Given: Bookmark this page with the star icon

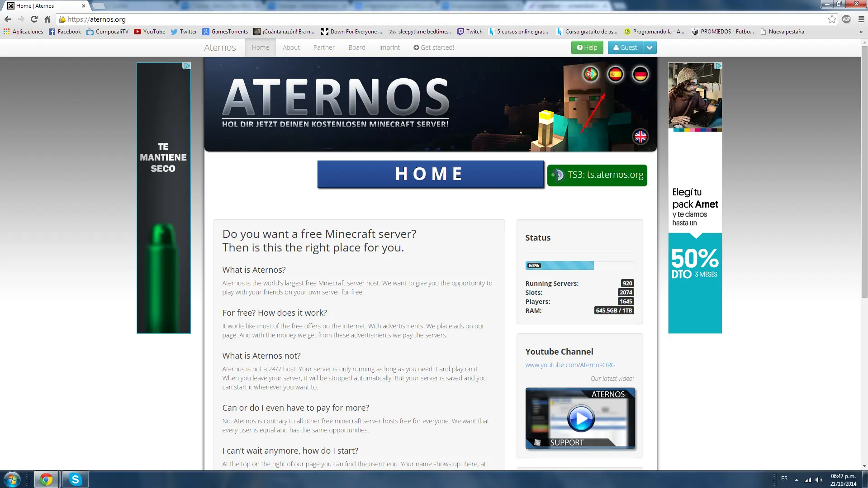Looking at the screenshot, I should click(832, 19).
